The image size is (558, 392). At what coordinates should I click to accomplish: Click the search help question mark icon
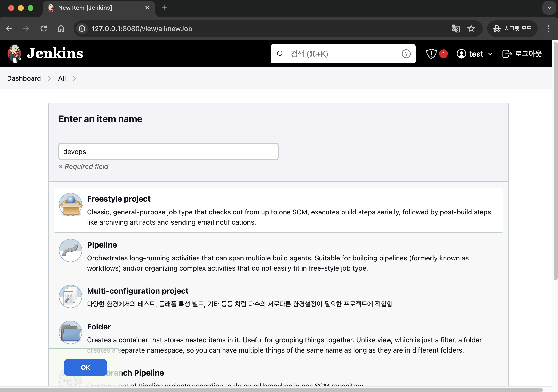(x=406, y=54)
